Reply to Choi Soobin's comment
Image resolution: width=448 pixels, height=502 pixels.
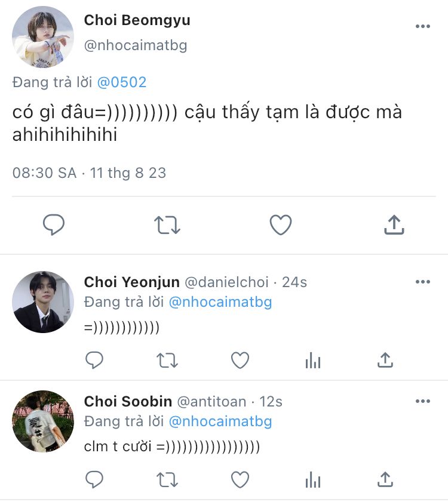pyautogui.click(x=94, y=479)
